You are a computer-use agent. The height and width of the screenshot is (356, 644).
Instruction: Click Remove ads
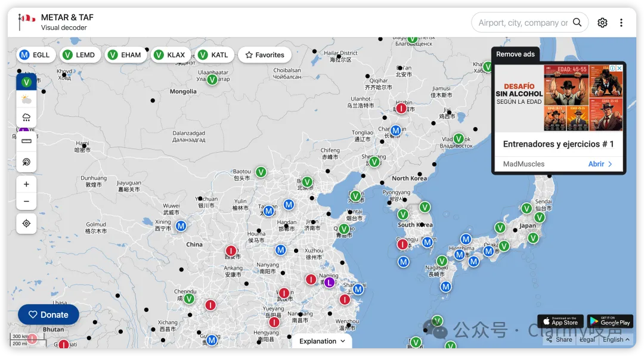[515, 54]
